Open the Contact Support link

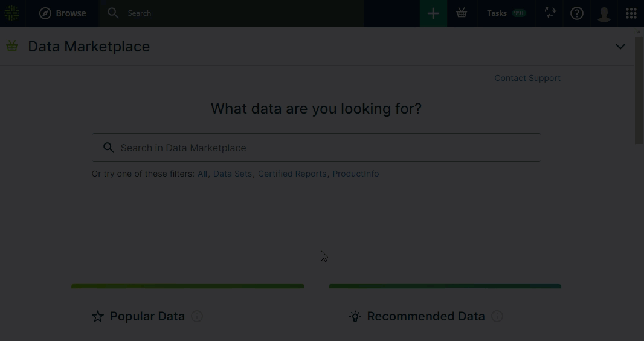coord(527,78)
